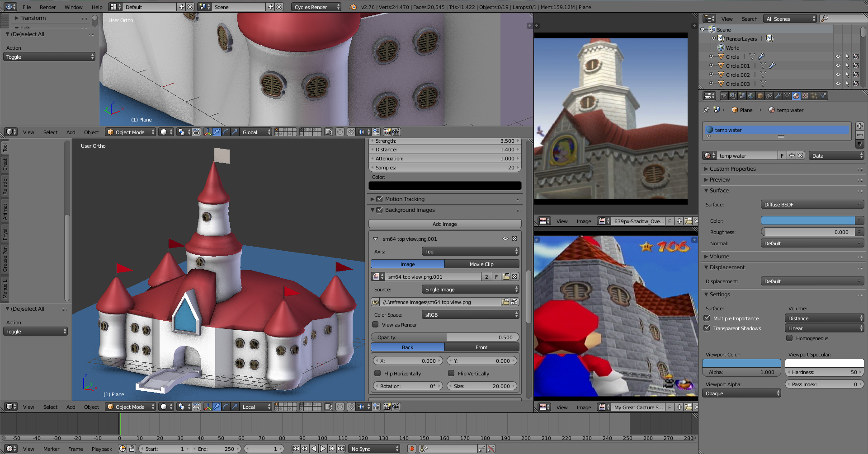Open the Source Single Image dropdown
This screenshot has width=868, height=454.
tap(470, 289)
